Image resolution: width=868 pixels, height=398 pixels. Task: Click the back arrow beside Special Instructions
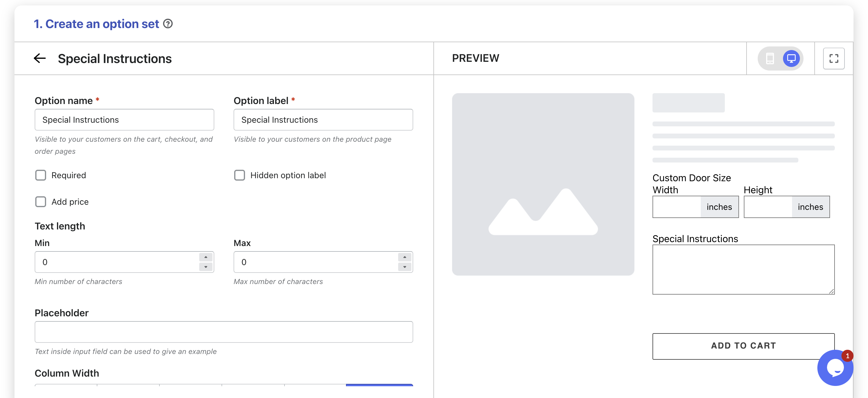[40, 58]
